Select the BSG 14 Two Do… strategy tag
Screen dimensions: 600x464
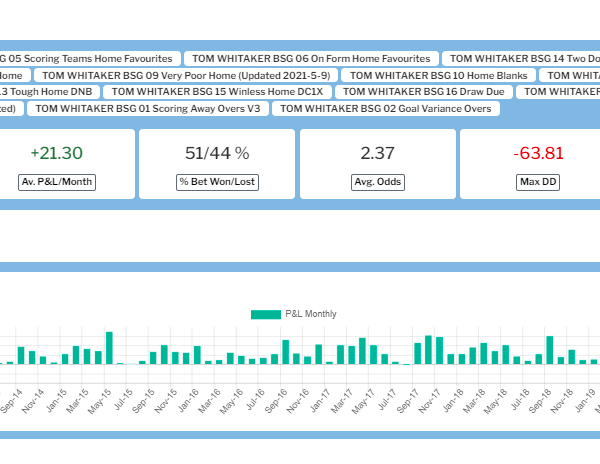coord(521,59)
